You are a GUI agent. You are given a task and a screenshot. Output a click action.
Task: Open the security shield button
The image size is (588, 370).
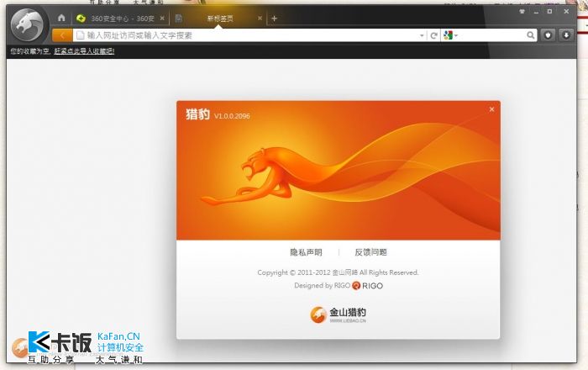[x=548, y=35]
